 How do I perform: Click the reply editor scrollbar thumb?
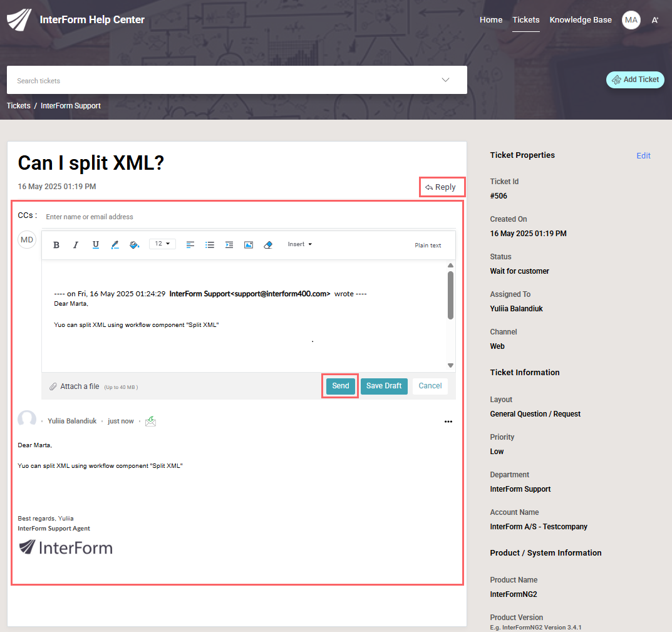pos(450,296)
